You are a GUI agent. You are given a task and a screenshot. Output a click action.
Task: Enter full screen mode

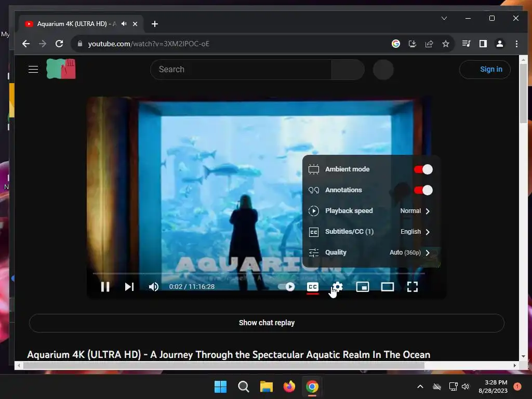pyautogui.click(x=412, y=287)
